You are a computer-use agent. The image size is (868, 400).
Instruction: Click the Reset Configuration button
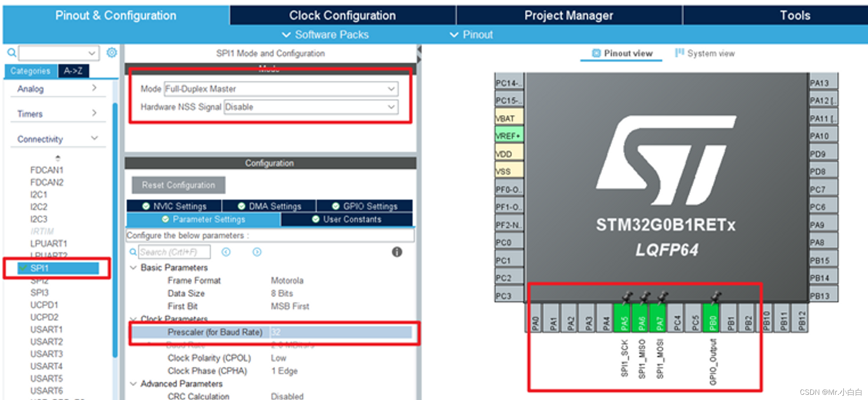coord(178,185)
